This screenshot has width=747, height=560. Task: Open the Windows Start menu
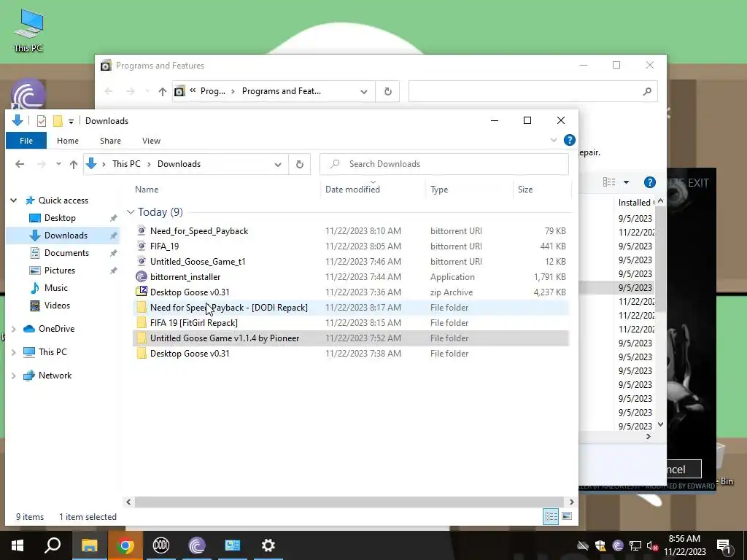click(x=18, y=545)
